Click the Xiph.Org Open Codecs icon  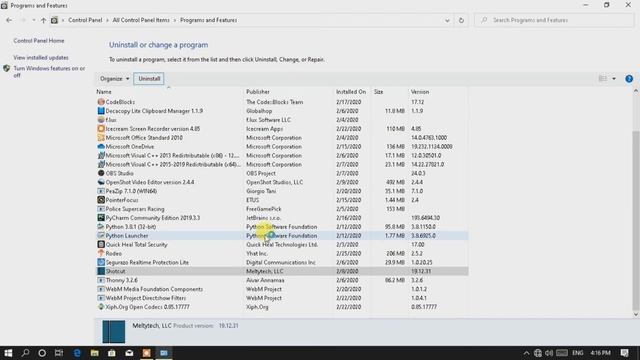click(x=101, y=307)
